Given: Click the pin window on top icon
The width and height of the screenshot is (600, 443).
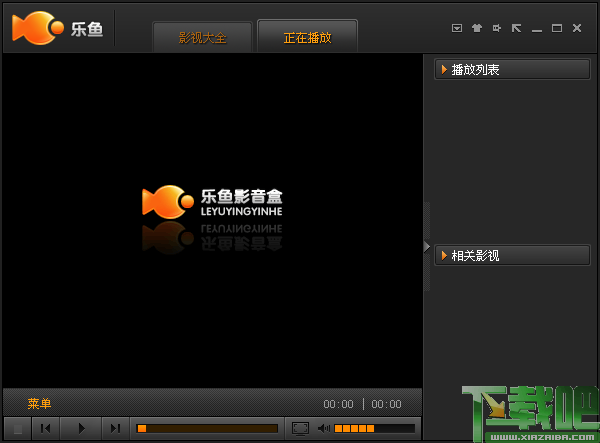Looking at the screenshot, I should (497, 28).
